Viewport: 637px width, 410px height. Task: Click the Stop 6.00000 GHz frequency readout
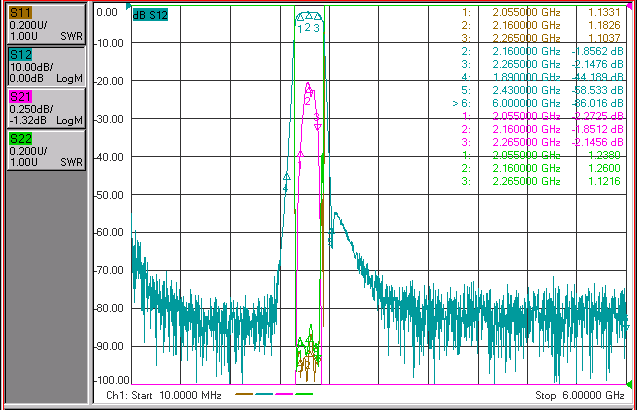point(580,395)
